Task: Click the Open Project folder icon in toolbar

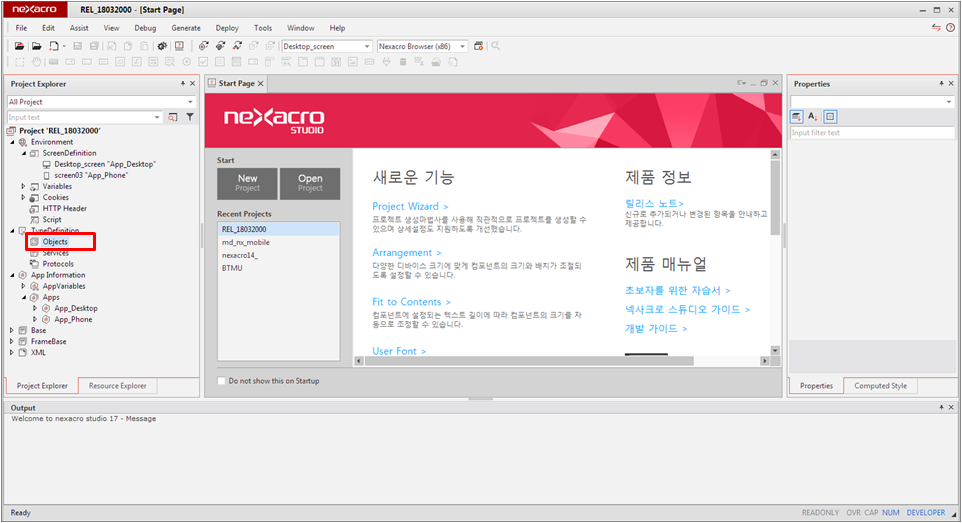Action: pyautogui.click(x=36, y=46)
